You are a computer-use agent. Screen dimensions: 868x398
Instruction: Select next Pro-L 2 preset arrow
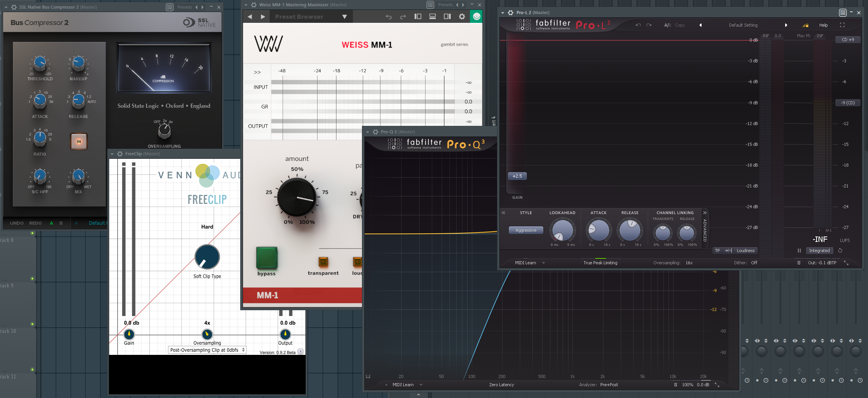coord(786,25)
